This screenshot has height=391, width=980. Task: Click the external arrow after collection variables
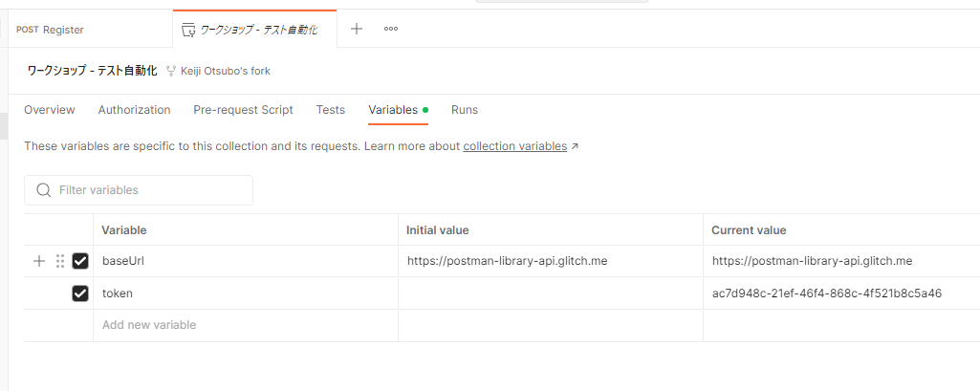tap(575, 146)
